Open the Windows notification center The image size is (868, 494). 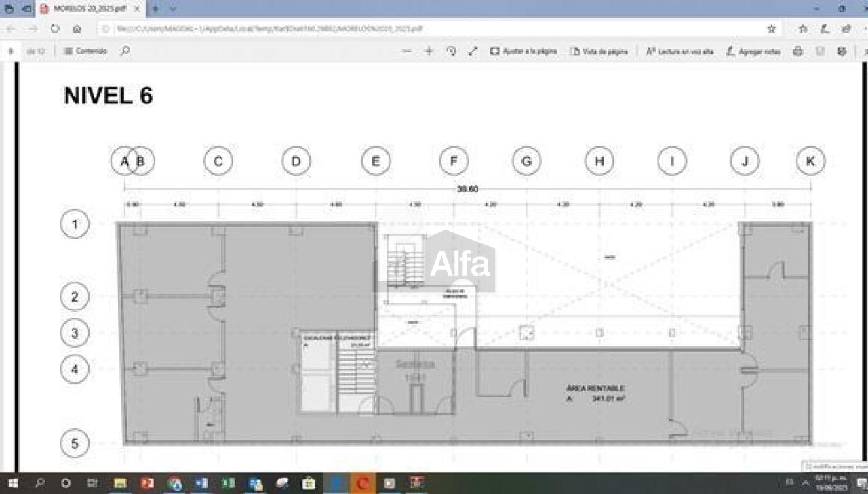pyautogui.click(x=861, y=483)
